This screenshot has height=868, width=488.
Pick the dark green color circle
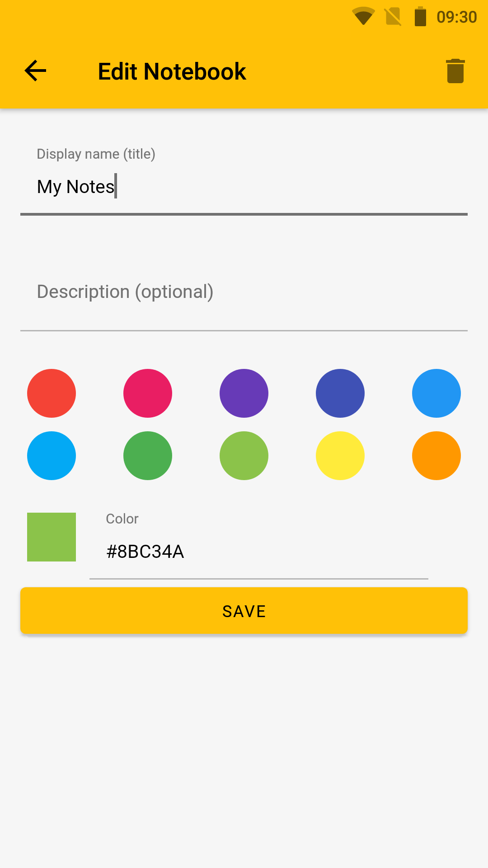pyautogui.click(x=148, y=456)
